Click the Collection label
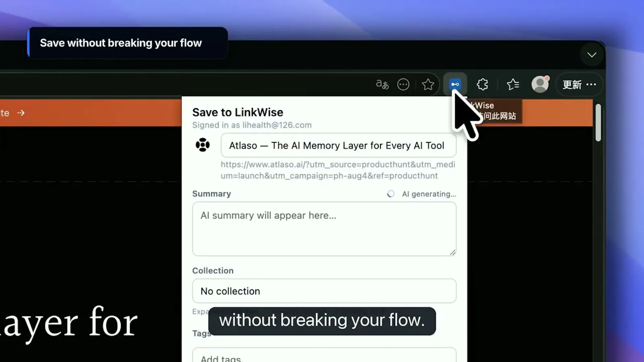The height and width of the screenshot is (362, 644). 213,271
